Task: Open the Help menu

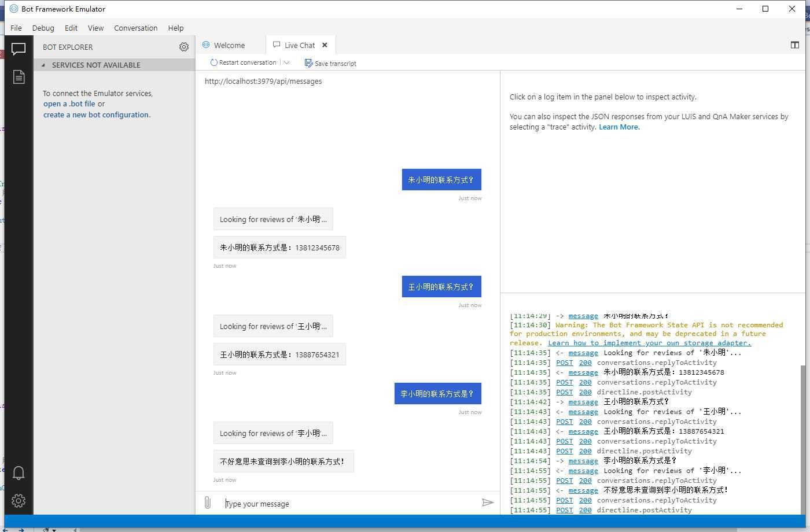Action: (176, 28)
